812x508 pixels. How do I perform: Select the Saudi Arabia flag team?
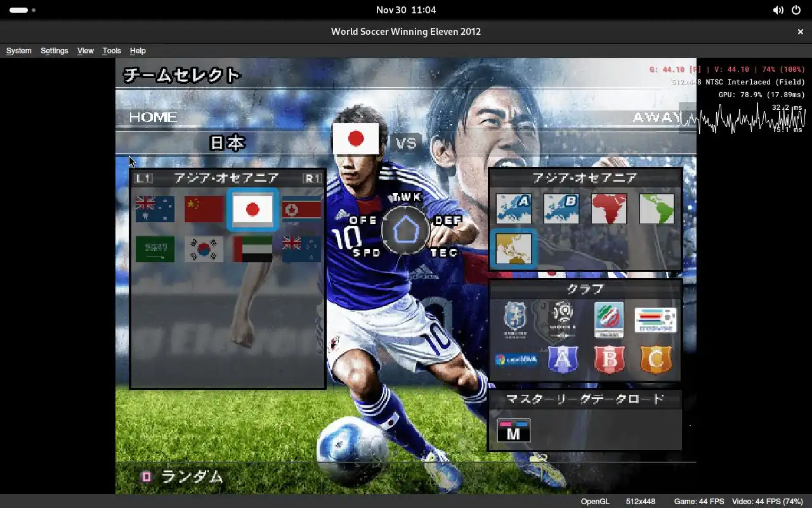155,249
